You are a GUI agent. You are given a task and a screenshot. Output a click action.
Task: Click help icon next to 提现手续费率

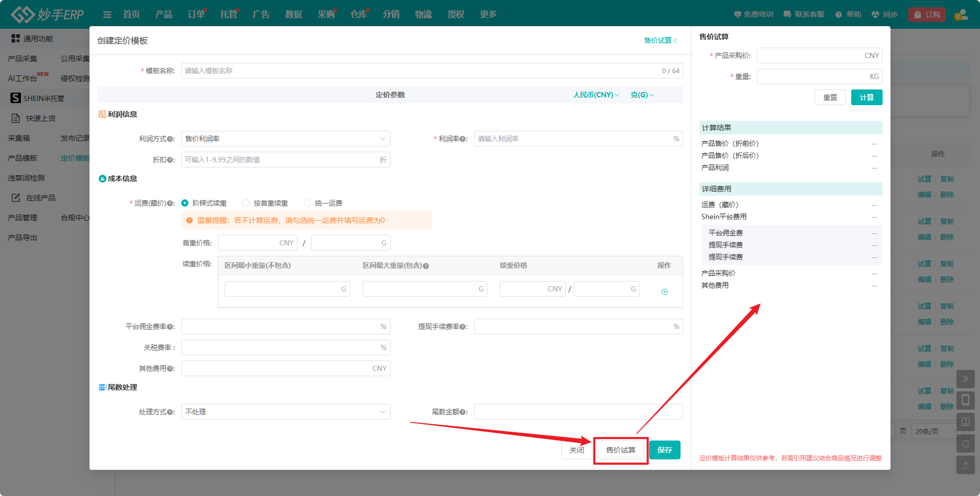point(463,327)
